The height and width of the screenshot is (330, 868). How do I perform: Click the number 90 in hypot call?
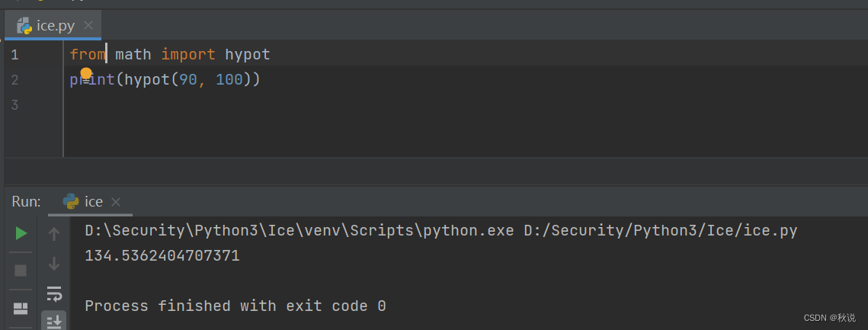pos(188,80)
